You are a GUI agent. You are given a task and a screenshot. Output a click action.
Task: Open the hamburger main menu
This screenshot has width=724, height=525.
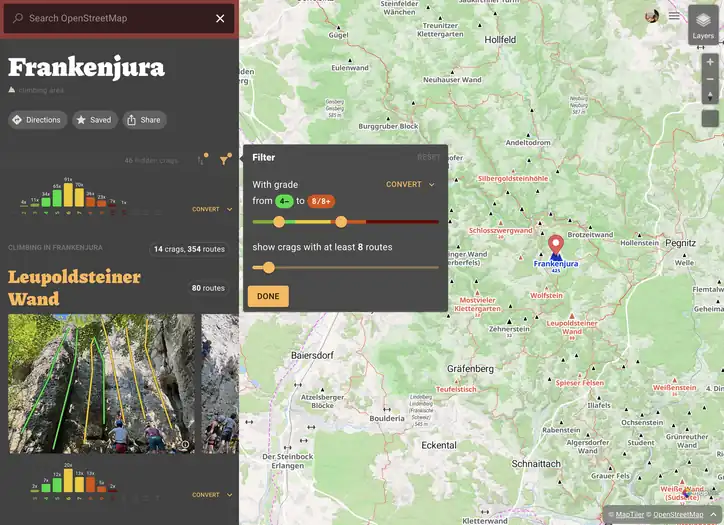(x=674, y=15)
